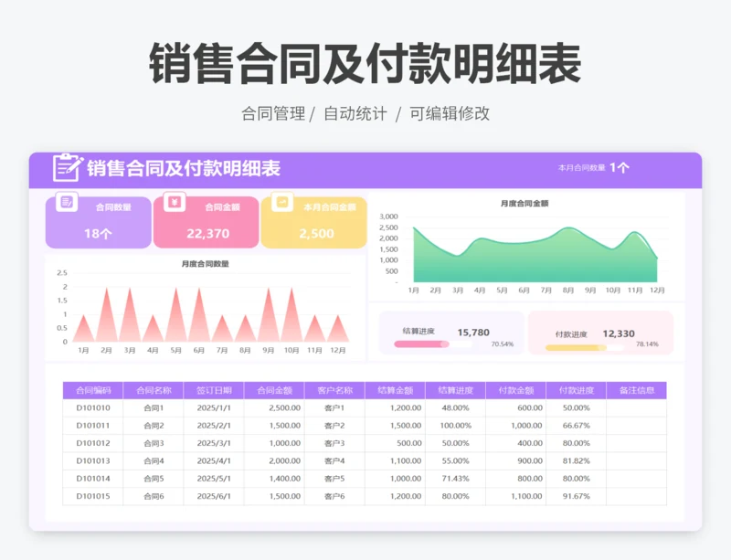Viewport: 731px width, 560px height.
Task: Select the 71.43% settlement progress cell
Action: point(455,479)
